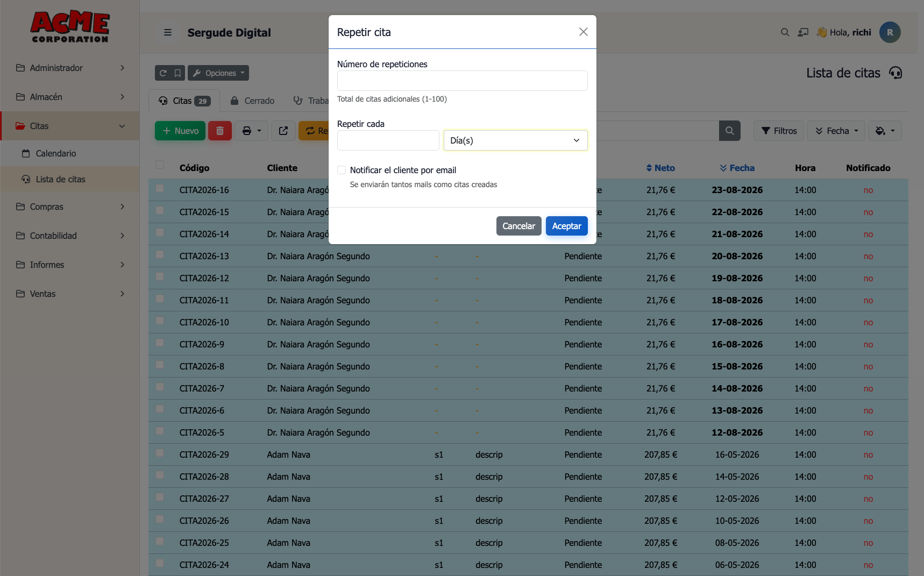This screenshot has height=576, width=924.
Task: Click the 207,85 € in CITA2026-27 row
Action: (x=660, y=499)
